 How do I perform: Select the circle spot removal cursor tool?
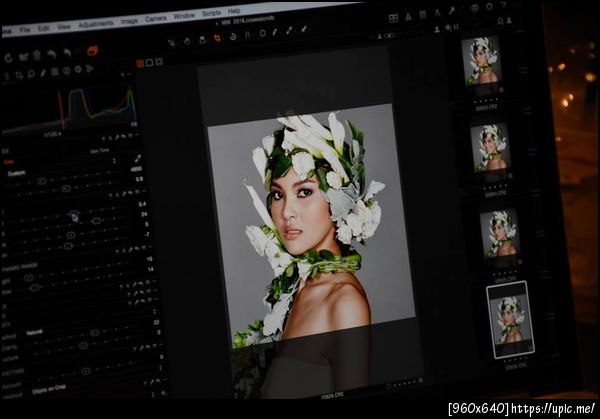tap(262, 33)
